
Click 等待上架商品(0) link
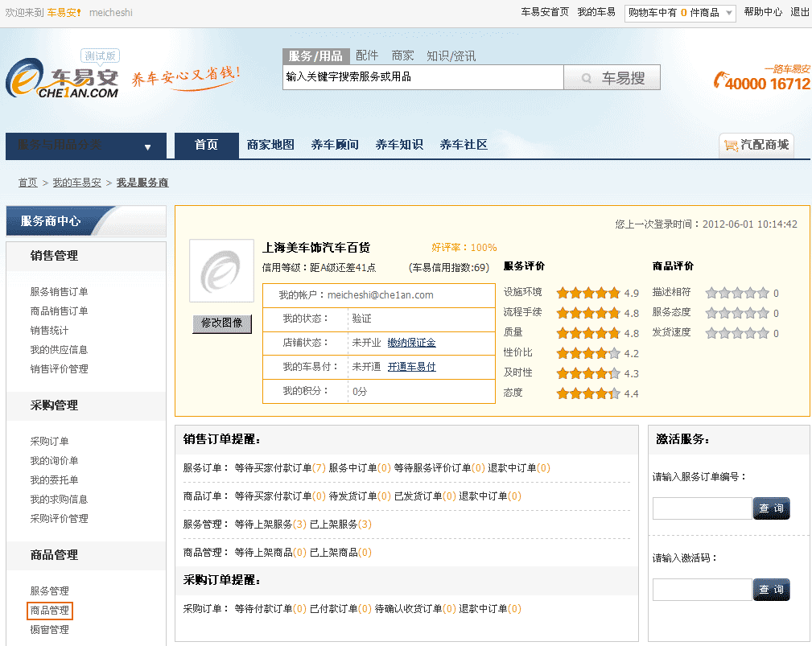[x=270, y=553]
